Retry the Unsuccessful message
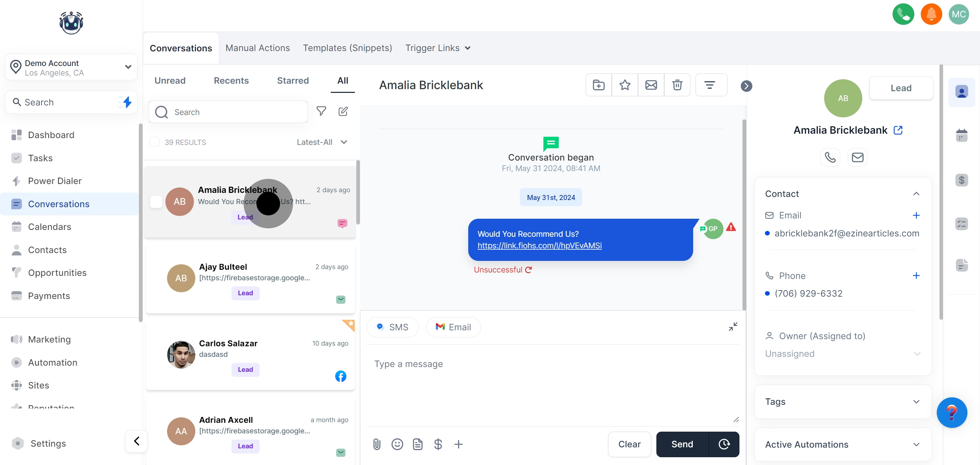The width and height of the screenshot is (980, 465). 528,269
